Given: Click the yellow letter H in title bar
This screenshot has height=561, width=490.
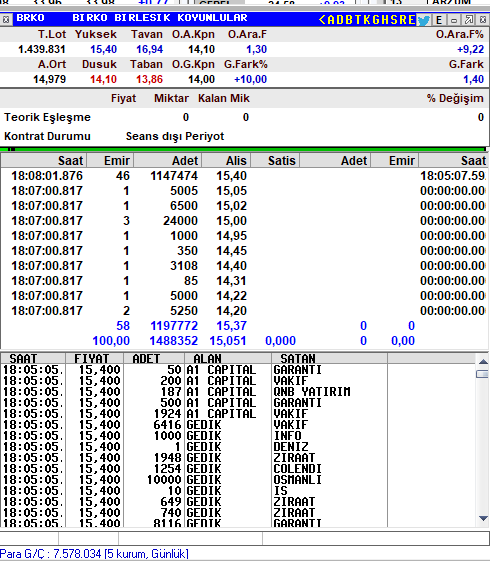Looking at the screenshot, I should (x=384, y=19).
